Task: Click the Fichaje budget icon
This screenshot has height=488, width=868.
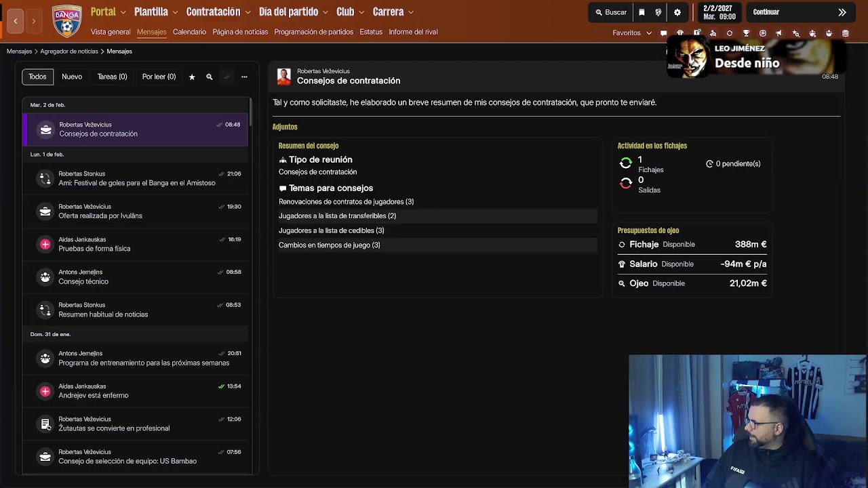Action: (x=622, y=245)
